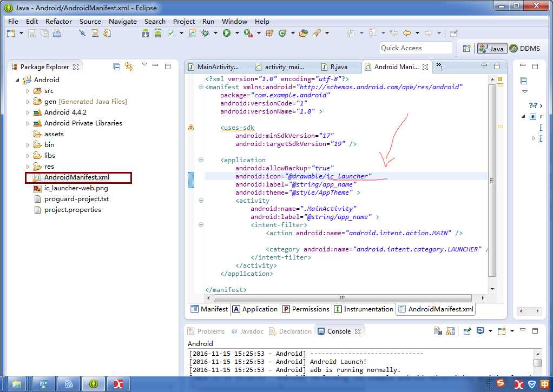
Task: Click the Print toolbar icon
Action: coord(57,34)
